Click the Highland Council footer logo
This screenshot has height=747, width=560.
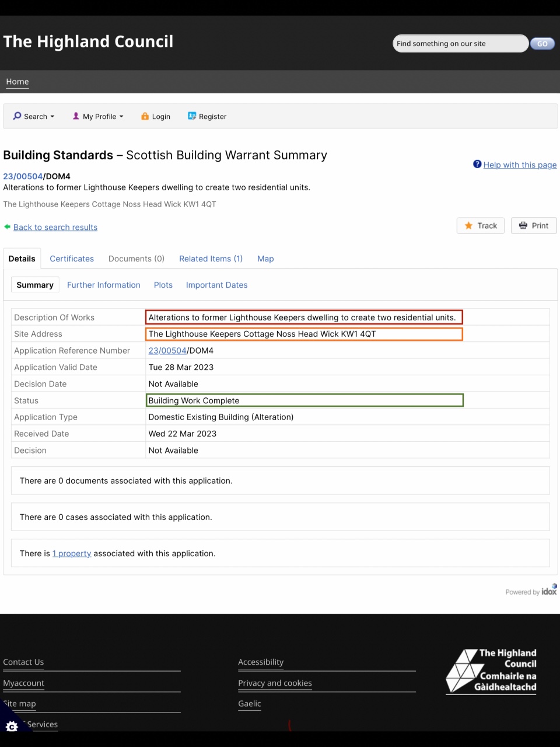tap(491, 671)
